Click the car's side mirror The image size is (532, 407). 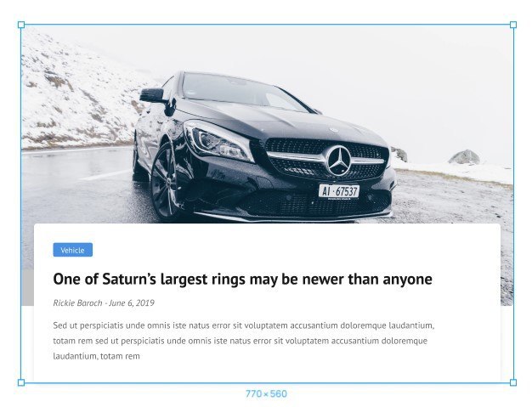(x=152, y=95)
